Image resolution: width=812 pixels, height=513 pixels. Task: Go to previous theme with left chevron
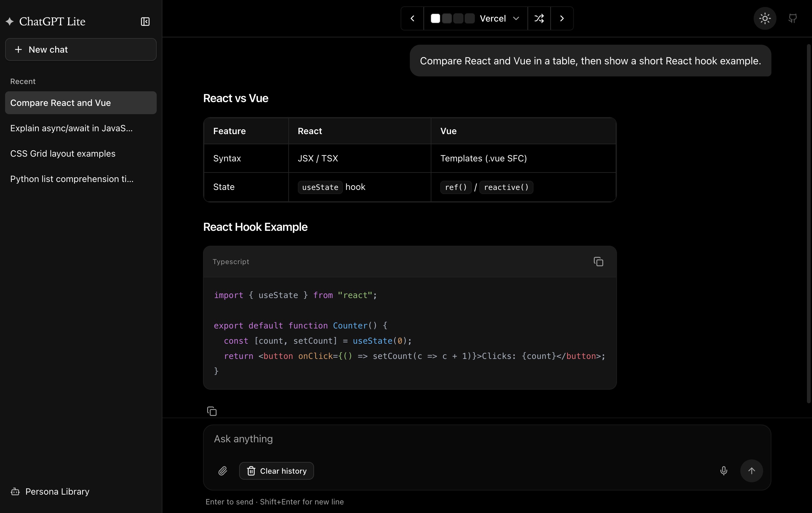[412, 18]
